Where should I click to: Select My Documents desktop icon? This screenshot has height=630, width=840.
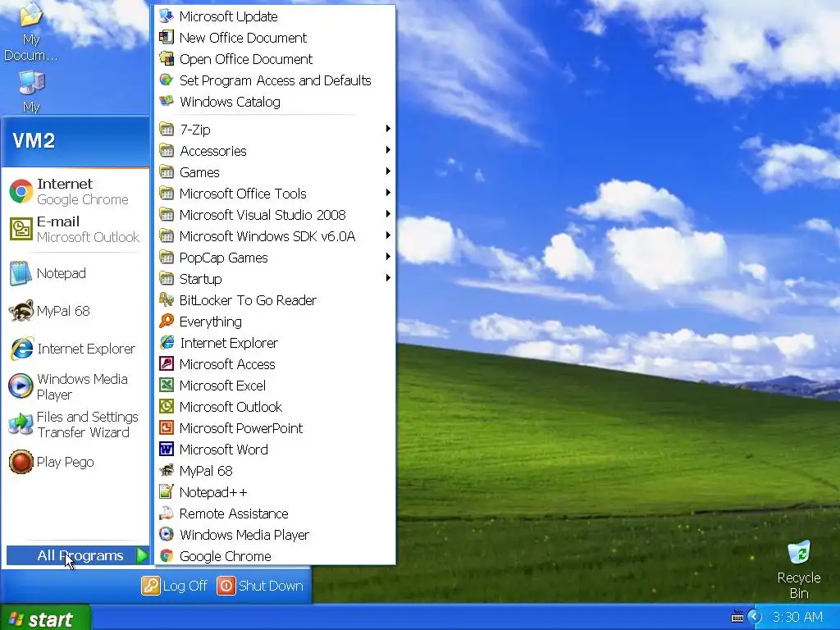(30, 32)
